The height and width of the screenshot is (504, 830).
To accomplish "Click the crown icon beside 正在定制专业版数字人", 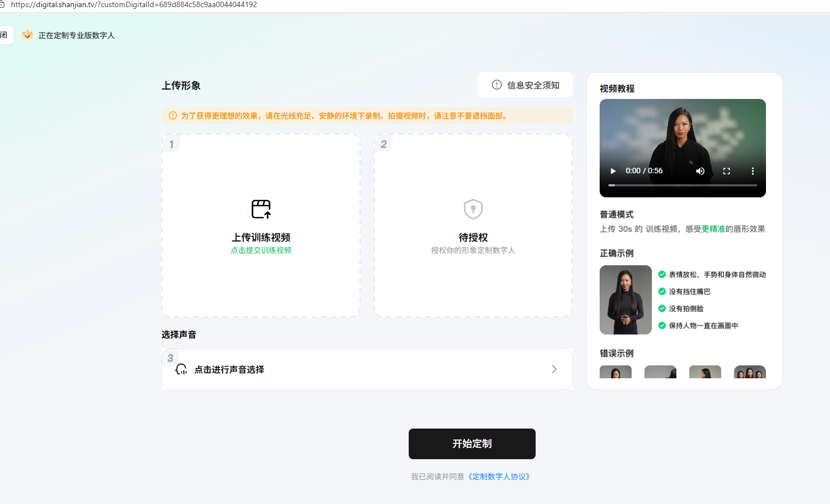I will 27,35.
